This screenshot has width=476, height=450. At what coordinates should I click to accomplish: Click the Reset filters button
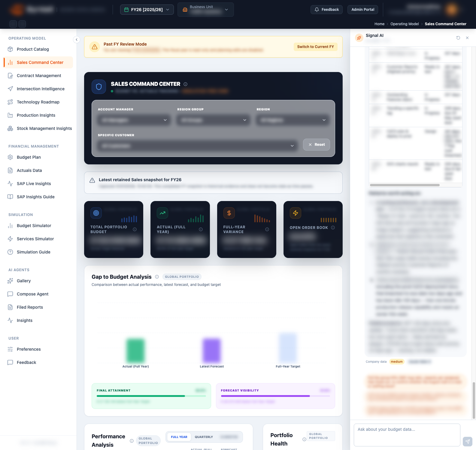317,145
